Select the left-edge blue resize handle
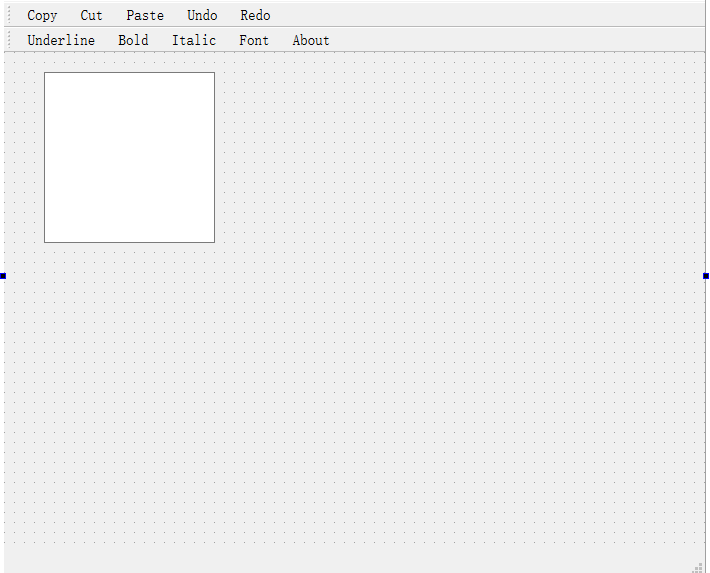710x573 pixels. pyautogui.click(x=3, y=276)
